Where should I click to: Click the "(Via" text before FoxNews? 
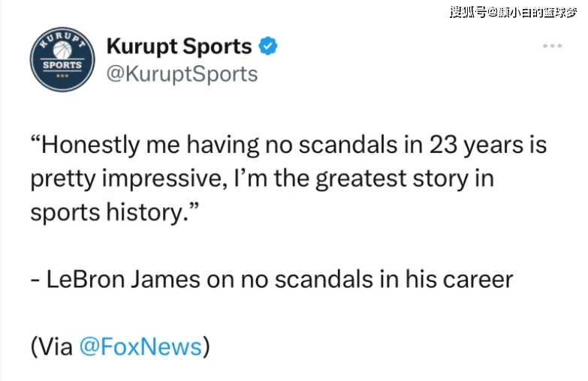click(x=51, y=347)
